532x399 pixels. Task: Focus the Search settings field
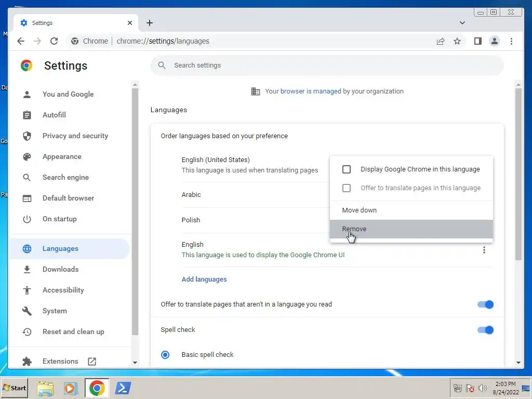click(x=327, y=65)
